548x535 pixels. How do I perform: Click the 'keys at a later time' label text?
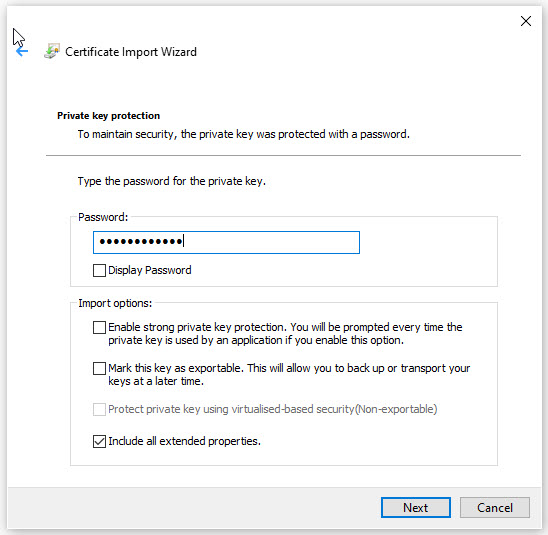click(x=156, y=381)
